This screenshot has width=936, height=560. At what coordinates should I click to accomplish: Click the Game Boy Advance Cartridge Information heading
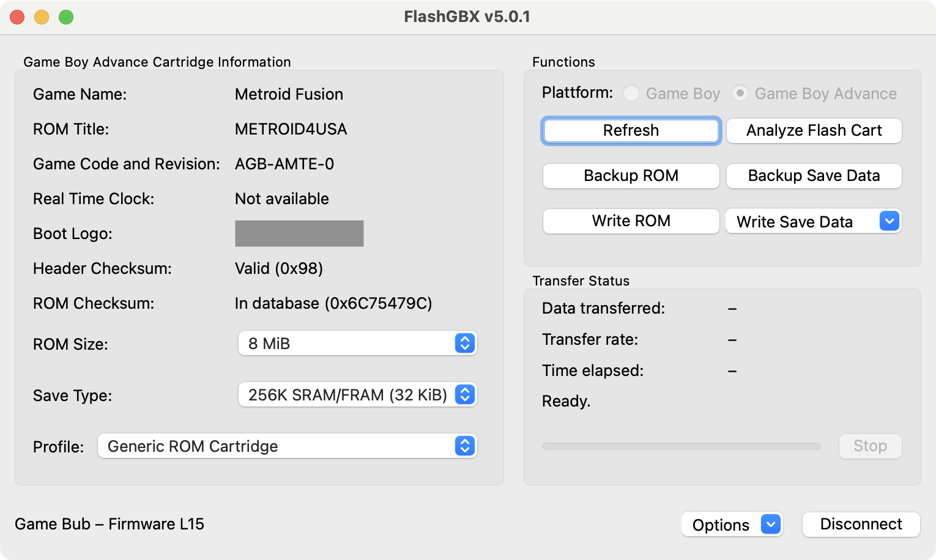click(157, 62)
